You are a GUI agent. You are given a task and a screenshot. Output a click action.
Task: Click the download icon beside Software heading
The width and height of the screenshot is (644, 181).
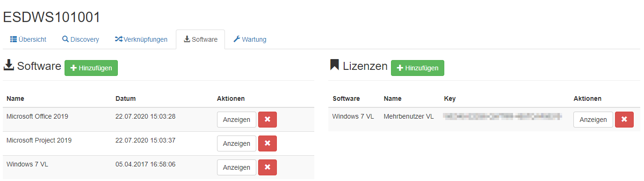pos(9,66)
